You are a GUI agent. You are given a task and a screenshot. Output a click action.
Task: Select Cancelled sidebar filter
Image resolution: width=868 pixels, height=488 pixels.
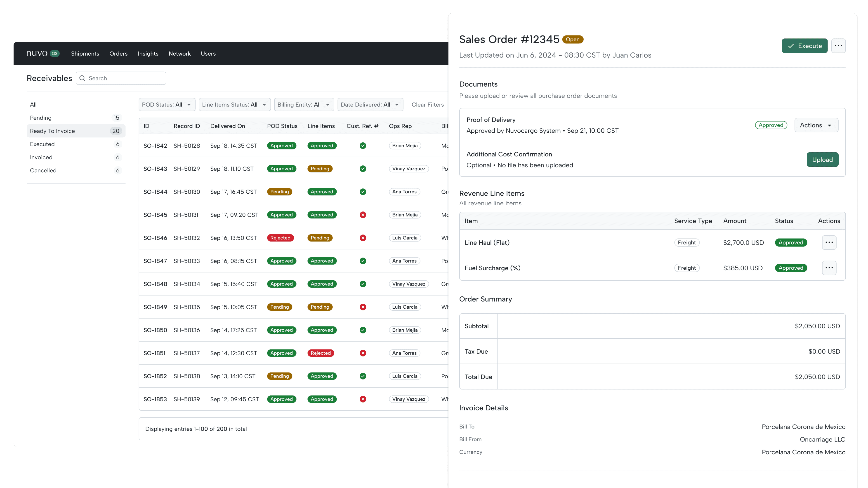click(76, 170)
